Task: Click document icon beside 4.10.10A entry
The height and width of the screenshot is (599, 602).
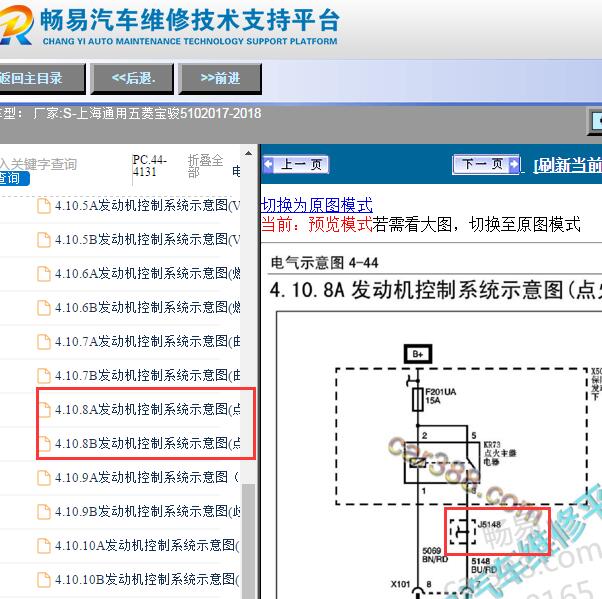Action: coord(44,545)
